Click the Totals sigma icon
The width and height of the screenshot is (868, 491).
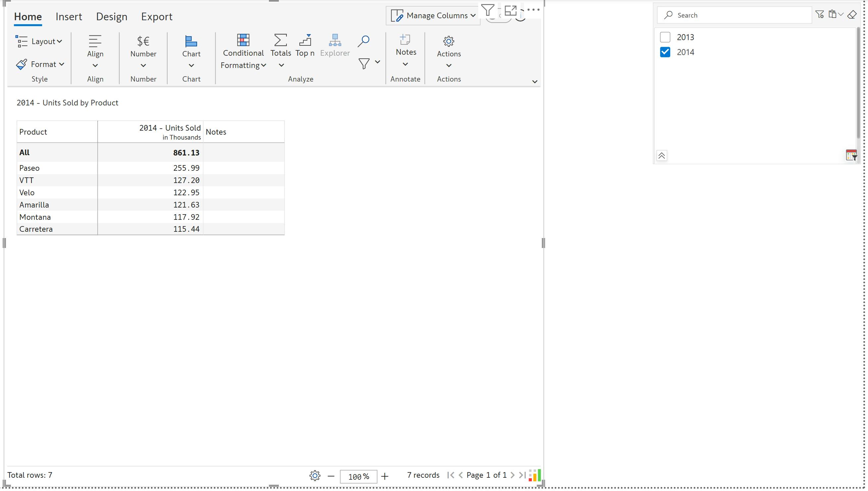tap(281, 40)
